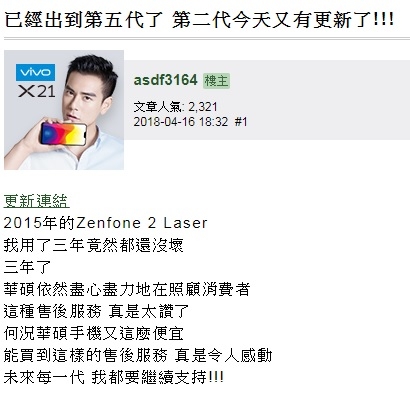The height and width of the screenshot is (404, 410).
Task: Click the line 2015年的Zenfone 2 Laser
Action: [105, 223]
